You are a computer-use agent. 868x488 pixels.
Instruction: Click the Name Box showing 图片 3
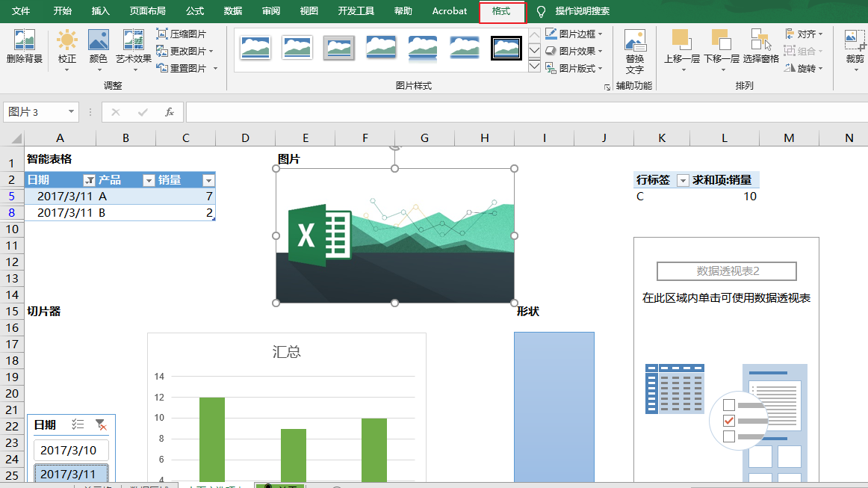point(35,112)
